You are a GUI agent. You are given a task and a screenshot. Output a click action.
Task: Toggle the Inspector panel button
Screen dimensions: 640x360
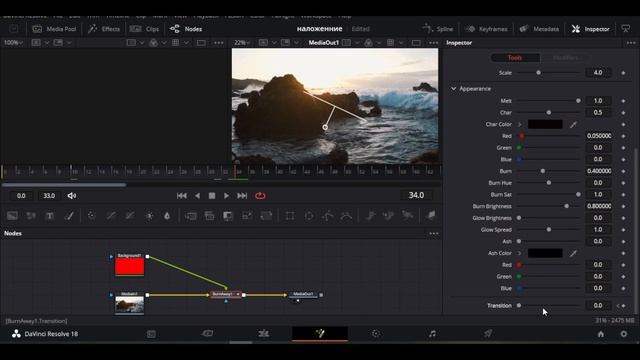coord(590,29)
